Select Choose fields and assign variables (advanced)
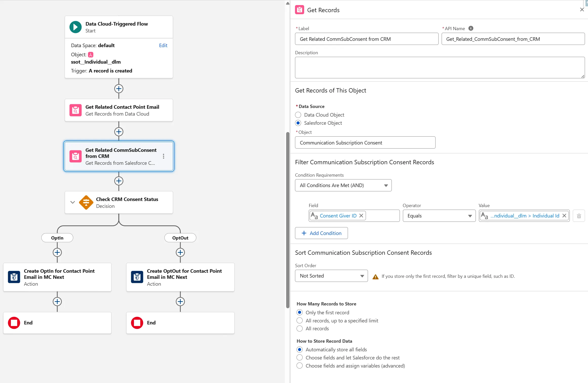The width and height of the screenshot is (588, 383). point(300,366)
